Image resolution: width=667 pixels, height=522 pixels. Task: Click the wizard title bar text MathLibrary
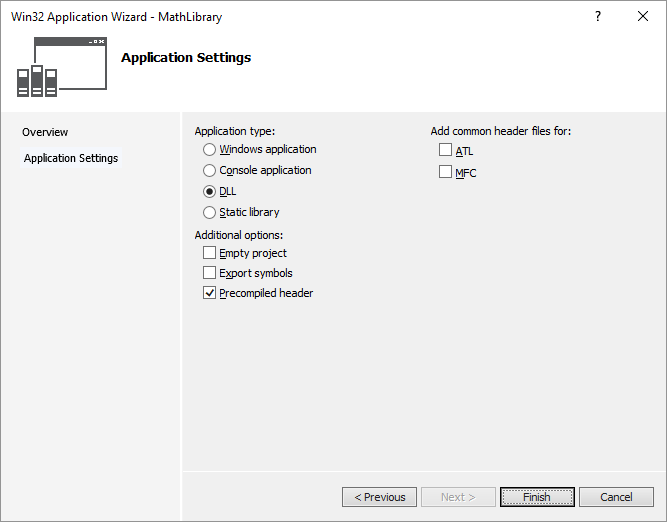point(190,17)
